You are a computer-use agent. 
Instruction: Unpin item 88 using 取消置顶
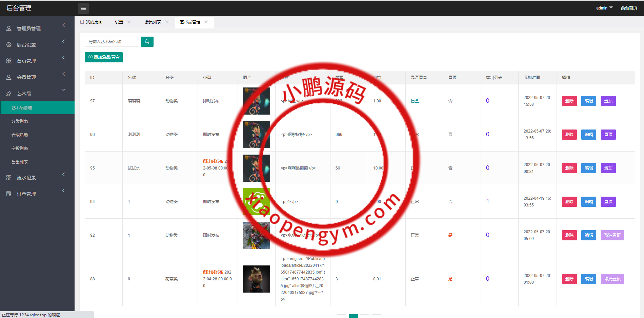pyautogui.click(x=612, y=279)
